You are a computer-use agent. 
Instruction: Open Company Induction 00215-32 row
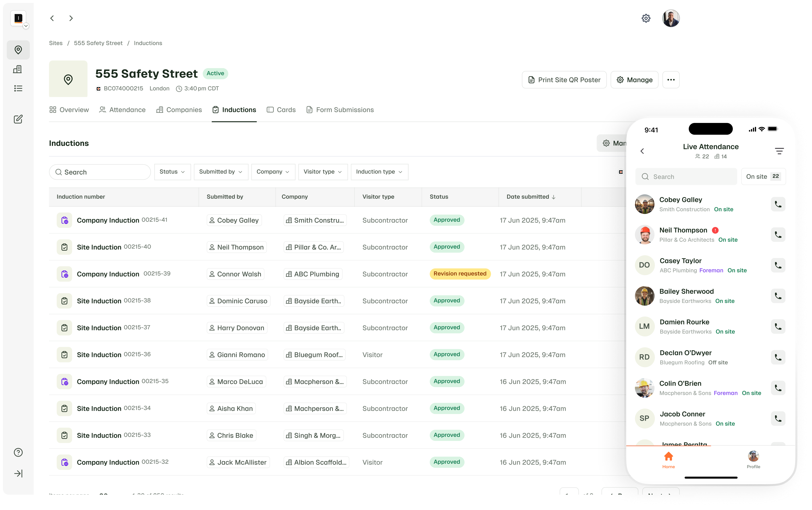tap(337, 462)
